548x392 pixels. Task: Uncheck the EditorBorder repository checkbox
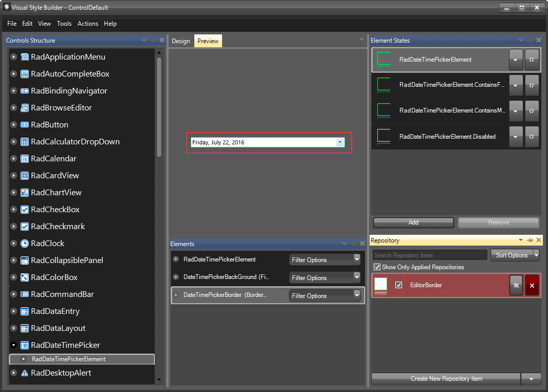pyautogui.click(x=399, y=285)
